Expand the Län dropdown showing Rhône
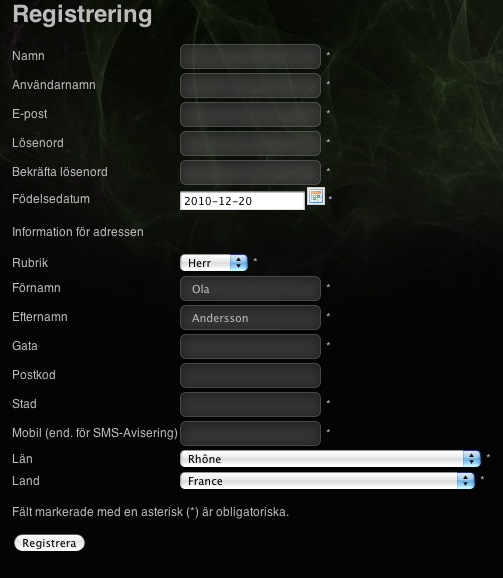Screen dimensions: 503x578 330,459
